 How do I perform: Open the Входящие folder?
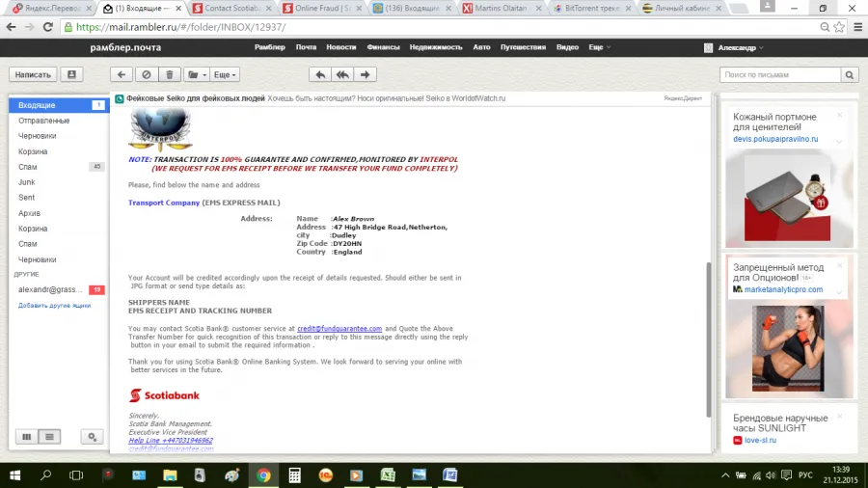pos(59,105)
